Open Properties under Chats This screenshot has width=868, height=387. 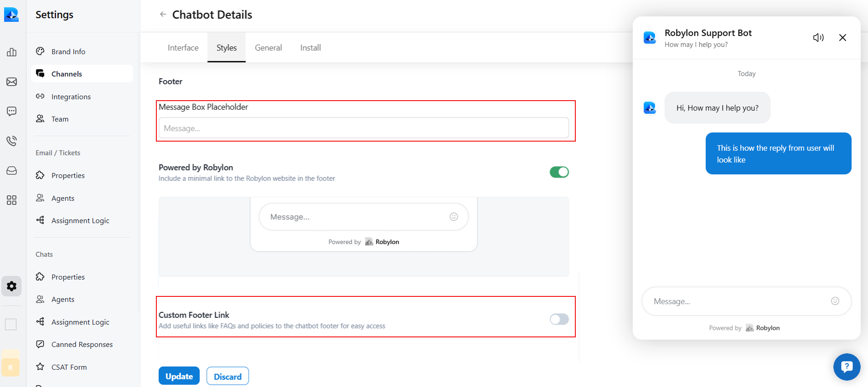(82, 277)
